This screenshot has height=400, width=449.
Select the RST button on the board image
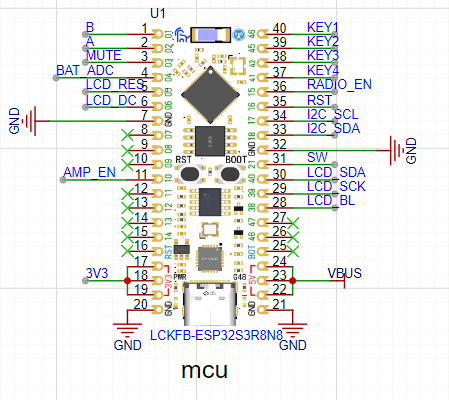pyautogui.click(x=189, y=174)
